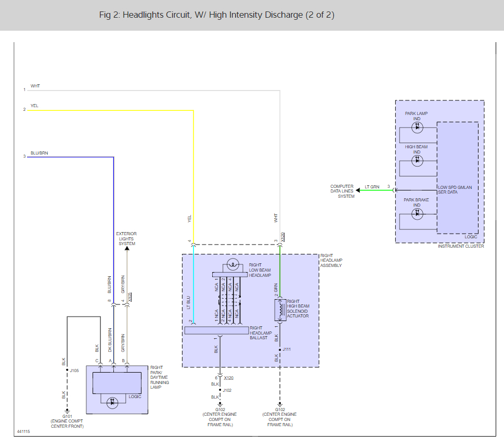Select the right low beam headlamp bulb symbol
Image resolution: width=504 pixels, height=447 pixels.
[x=234, y=264]
